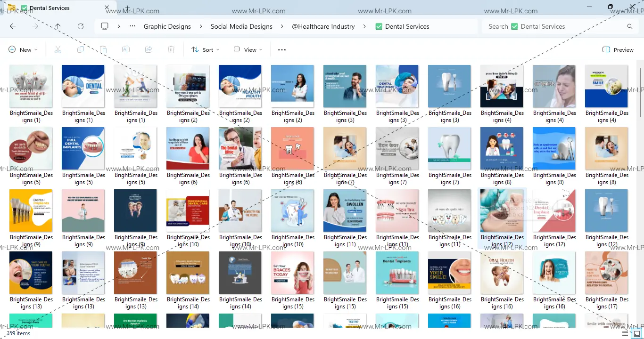Click the Paste clipboard icon
644x339 pixels.
click(x=103, y=49)
